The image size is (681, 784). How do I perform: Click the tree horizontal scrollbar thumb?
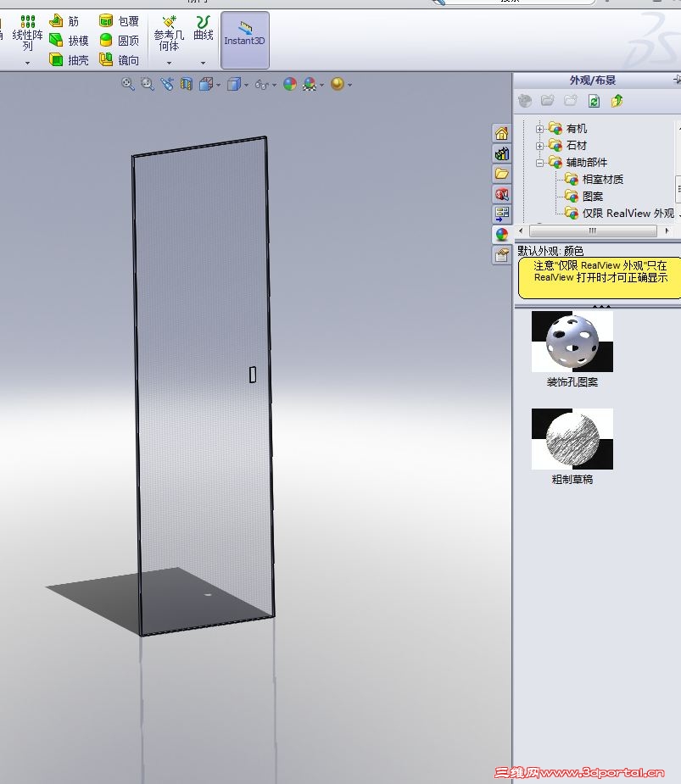pyautogui.click(x=593, y=231)
